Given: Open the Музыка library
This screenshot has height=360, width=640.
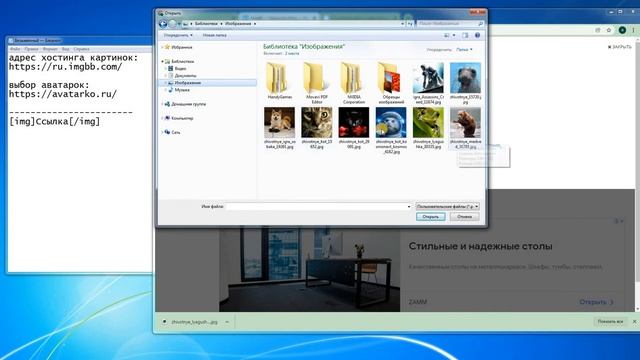Looking at the screenshot, I should pyautogui.click(x=182, y=90).
